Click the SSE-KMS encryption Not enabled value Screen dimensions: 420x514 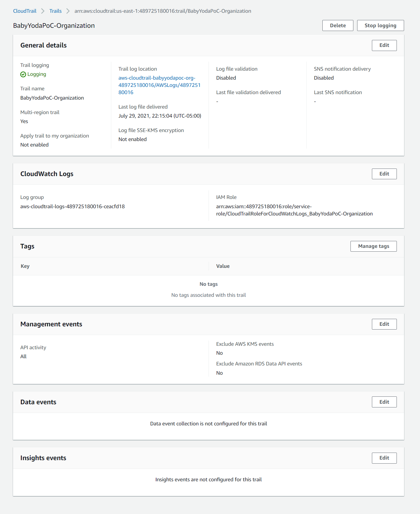(x=132, y=139)
